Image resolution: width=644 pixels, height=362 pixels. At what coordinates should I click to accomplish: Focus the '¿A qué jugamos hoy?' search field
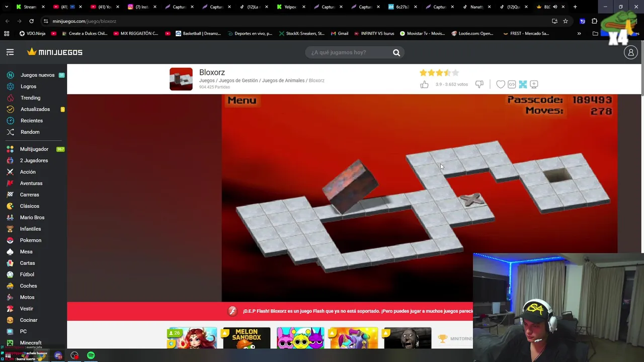[x=348, y=52]
